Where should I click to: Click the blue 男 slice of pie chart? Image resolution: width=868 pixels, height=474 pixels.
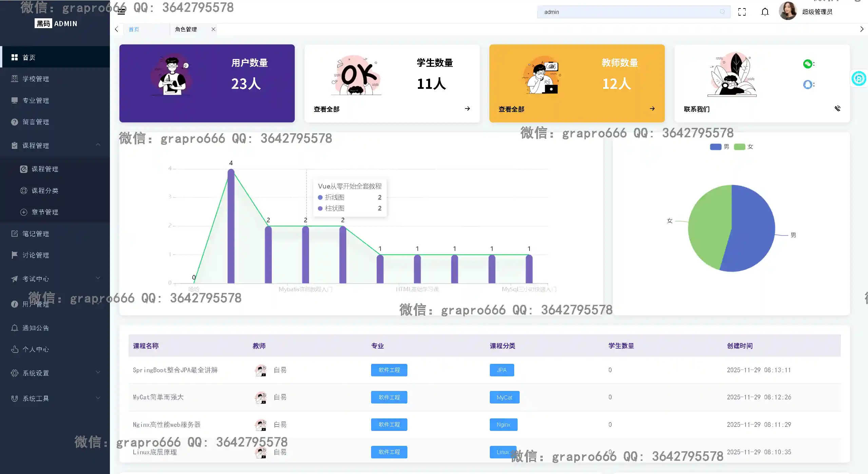tap(753, 227)
